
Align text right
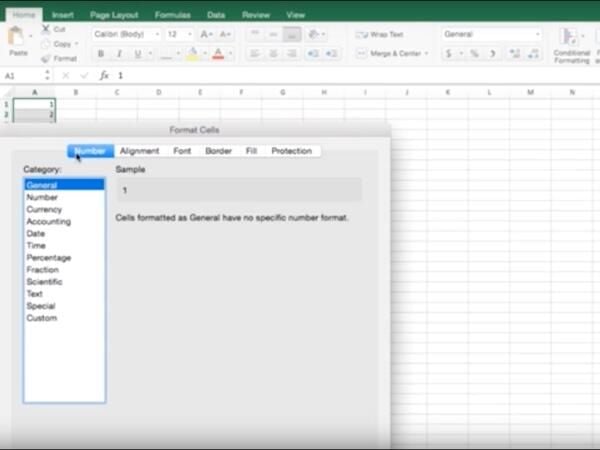click(x=292, y=54)
